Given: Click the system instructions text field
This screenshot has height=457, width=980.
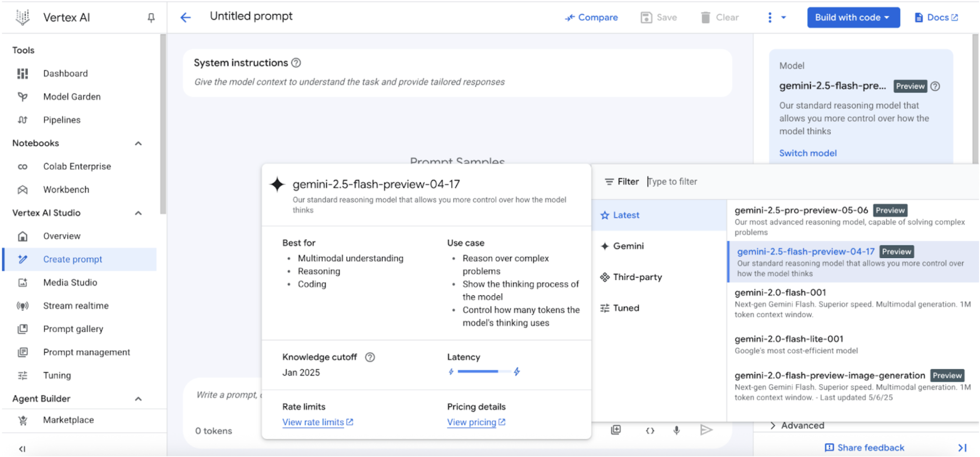Looking at the screenshot, I should (x=349, y=82).
